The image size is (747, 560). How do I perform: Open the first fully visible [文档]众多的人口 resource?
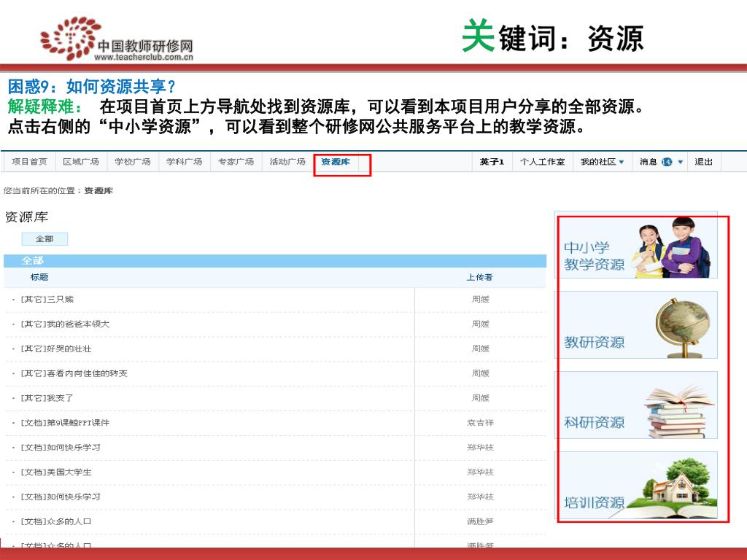(56, 522)
